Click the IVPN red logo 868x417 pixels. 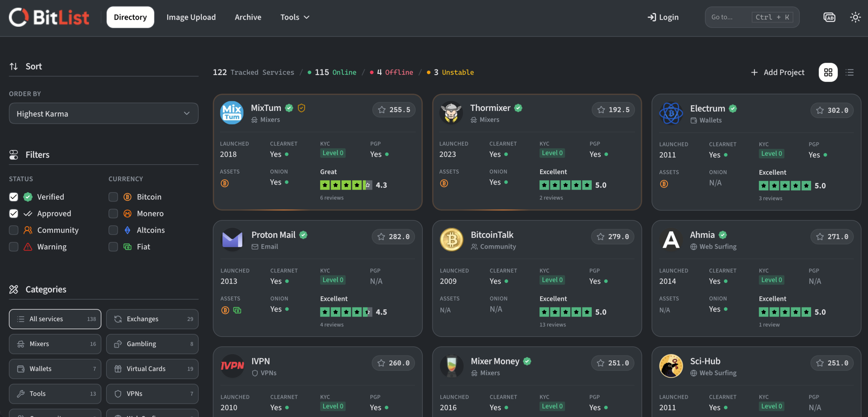pos(232,366)
